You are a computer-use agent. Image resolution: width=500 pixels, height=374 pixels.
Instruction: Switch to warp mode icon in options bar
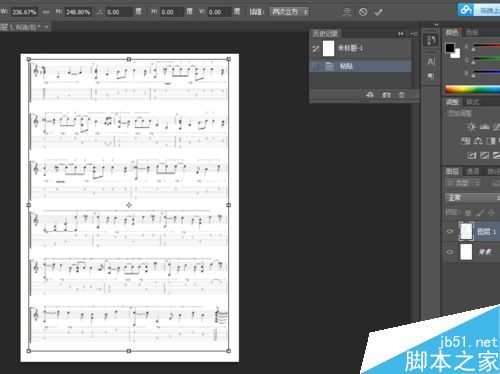click(347, 12)
